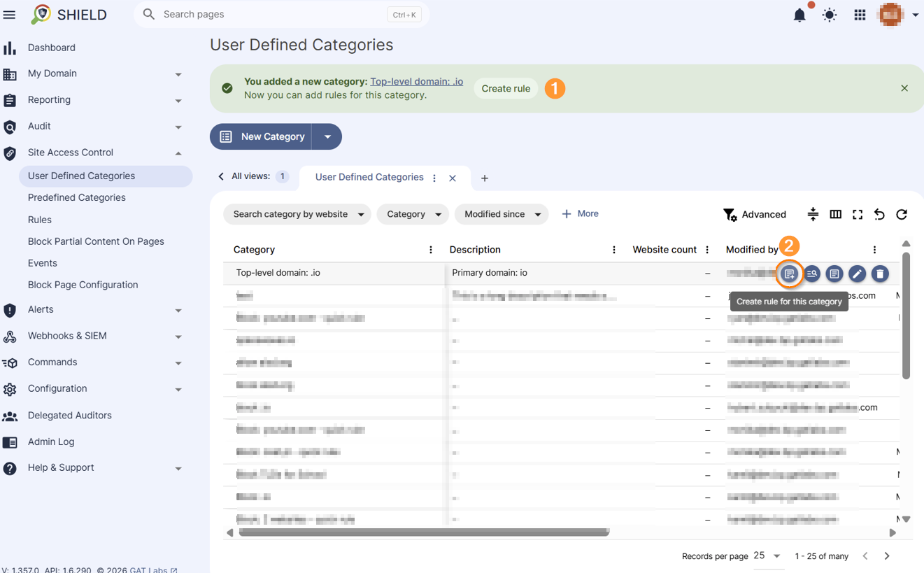Click the document list icon in the .io row
Viewport: 924px width, 573px height.
tap(834, 274)
